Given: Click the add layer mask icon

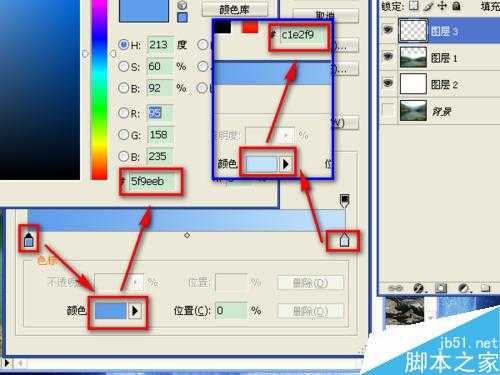Looking at the screenshot, I should pos(441,288).
